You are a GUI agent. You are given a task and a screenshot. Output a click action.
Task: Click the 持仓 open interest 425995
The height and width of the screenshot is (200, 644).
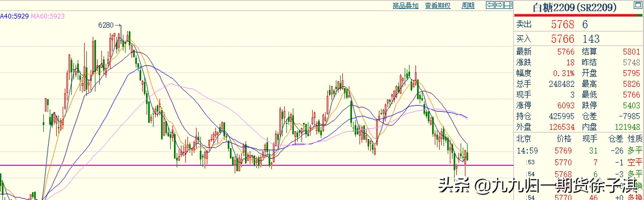(x=561, y=116)
